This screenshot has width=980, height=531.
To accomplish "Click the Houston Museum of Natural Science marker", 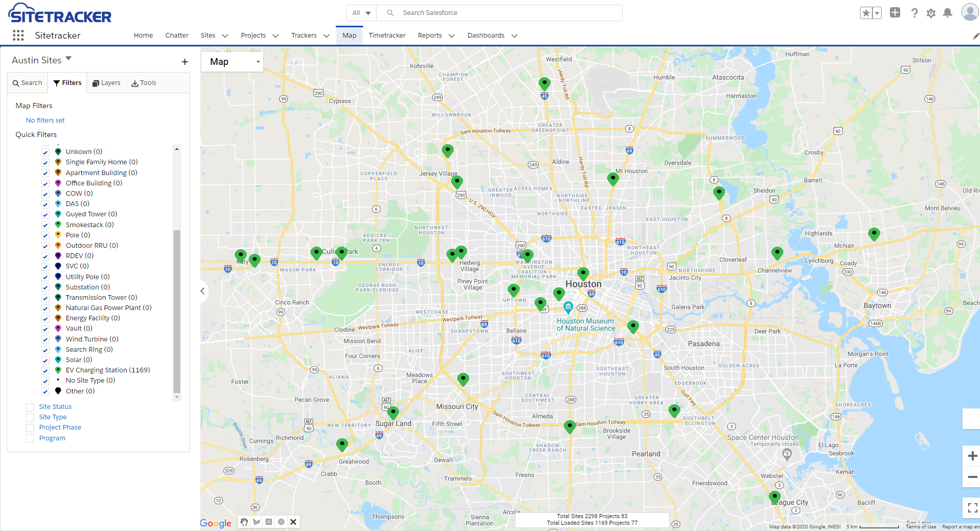I will pyautogui.click(x=568, y=307).
